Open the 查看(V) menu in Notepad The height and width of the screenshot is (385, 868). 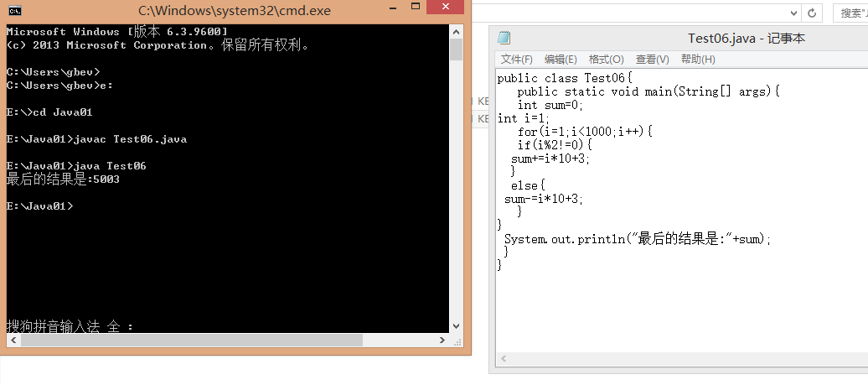[x=652, y=60]
